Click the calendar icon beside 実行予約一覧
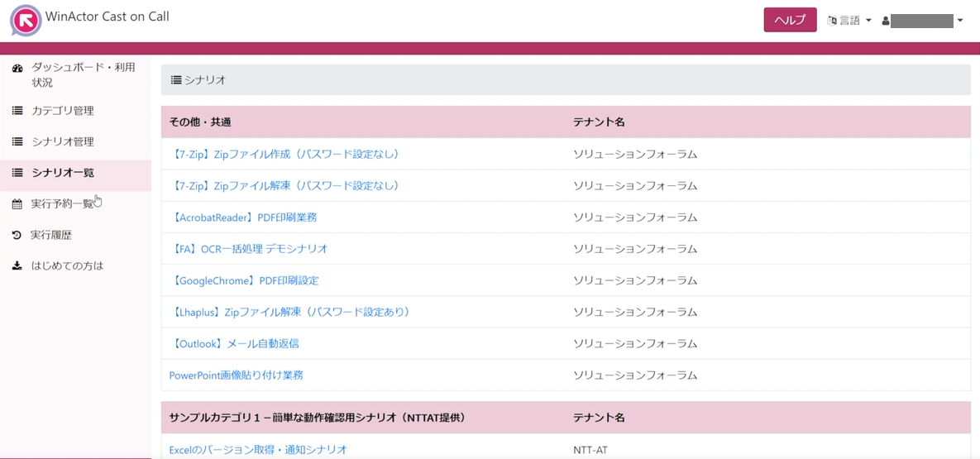 coord(17,203)
